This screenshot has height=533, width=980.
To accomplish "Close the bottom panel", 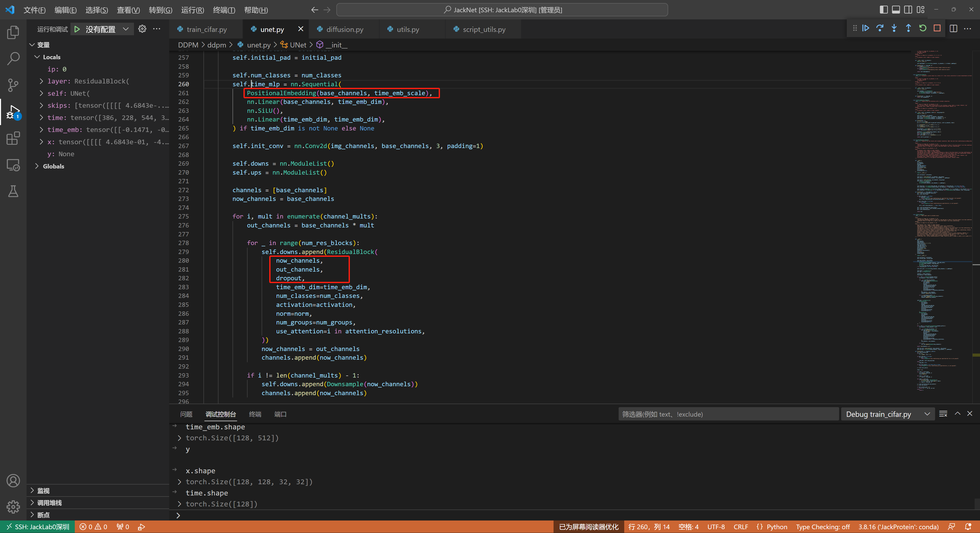I will coord(970,414).
